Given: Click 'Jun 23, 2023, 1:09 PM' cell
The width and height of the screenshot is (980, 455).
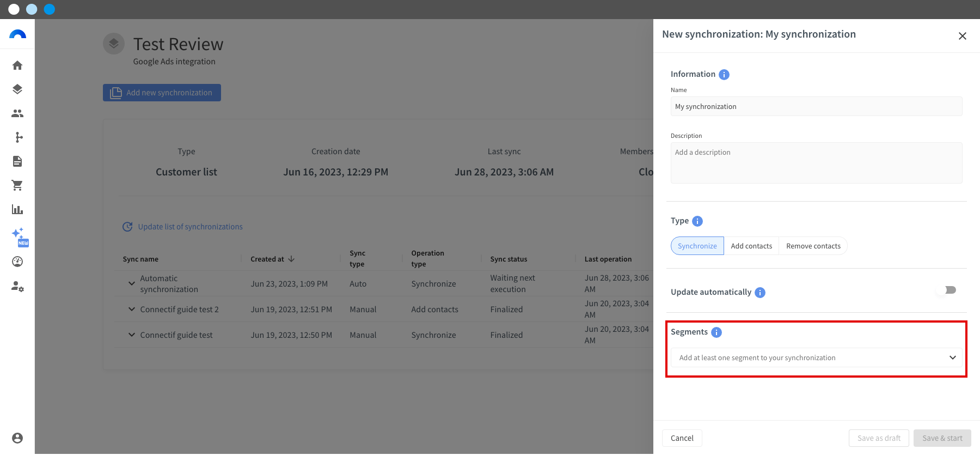Looking at the screenshot, I should pos(289,284).
